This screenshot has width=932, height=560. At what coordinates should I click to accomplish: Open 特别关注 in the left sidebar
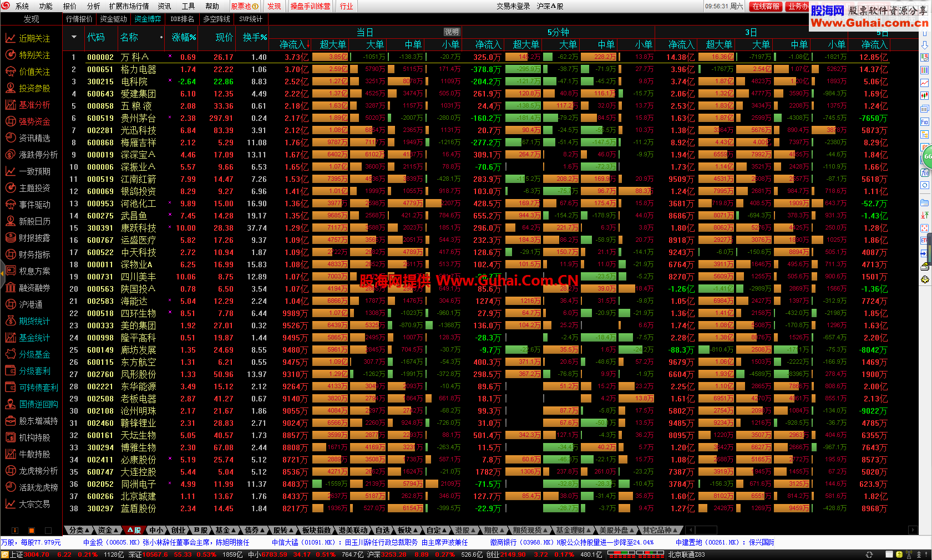coord(28,55)
